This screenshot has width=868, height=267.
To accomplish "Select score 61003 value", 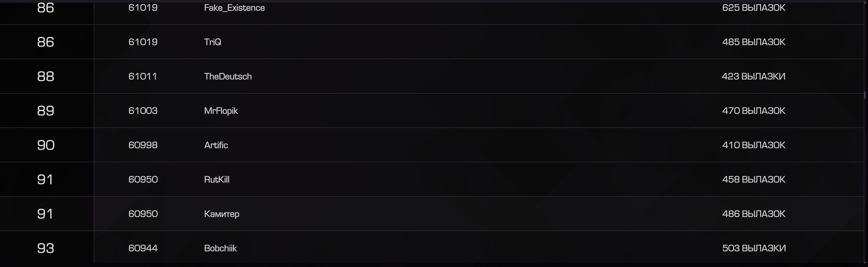I will click(143, 111).
